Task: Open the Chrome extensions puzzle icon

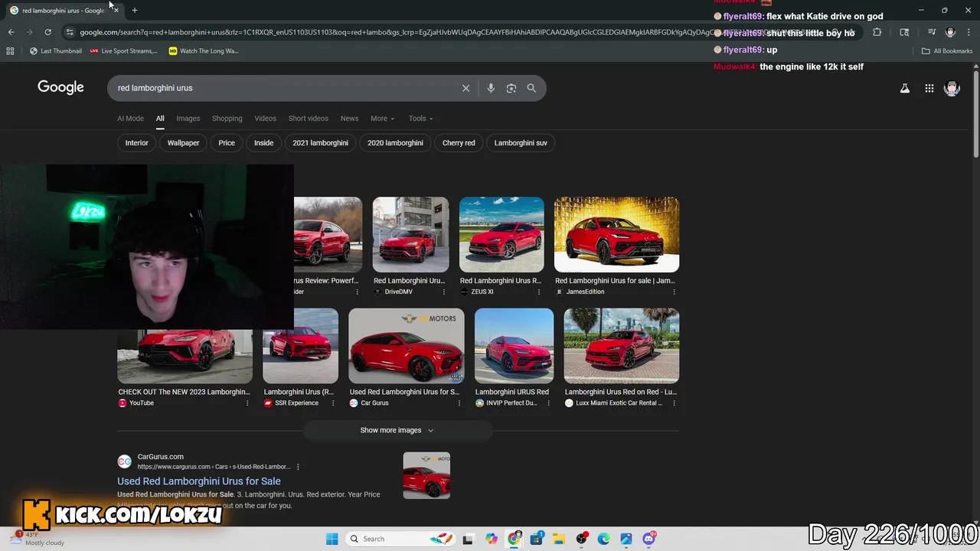Action: tap(877, 32)
